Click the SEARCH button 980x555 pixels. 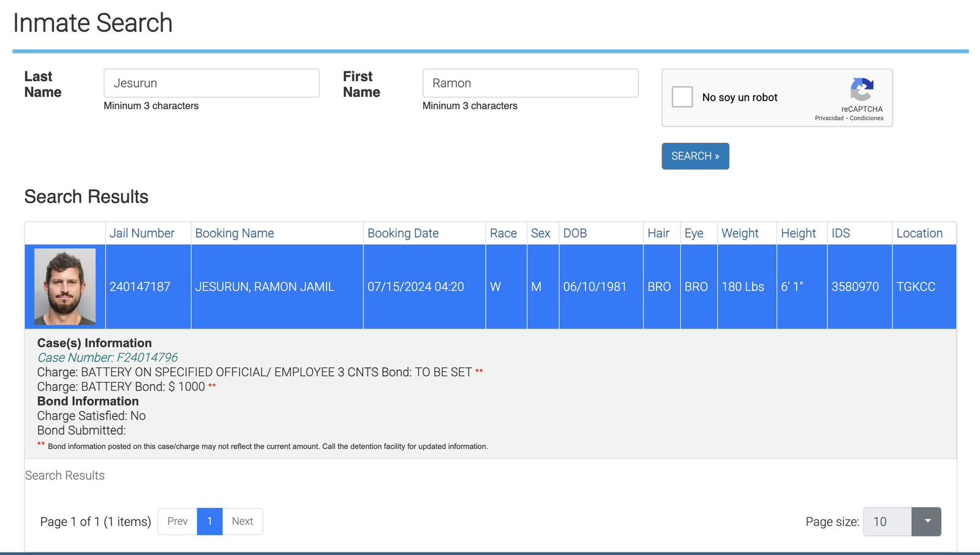click(x=695, y=156)
